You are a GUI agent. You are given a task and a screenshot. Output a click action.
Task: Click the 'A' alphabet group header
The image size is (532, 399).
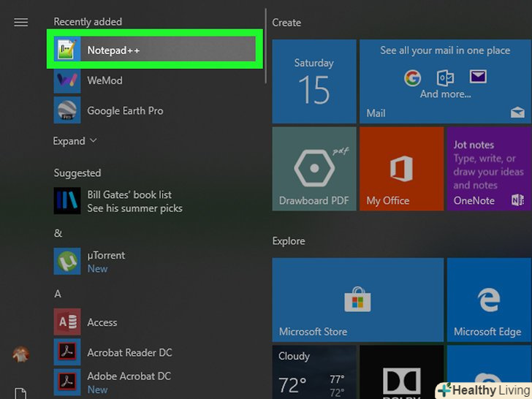[x=58, y=294]
